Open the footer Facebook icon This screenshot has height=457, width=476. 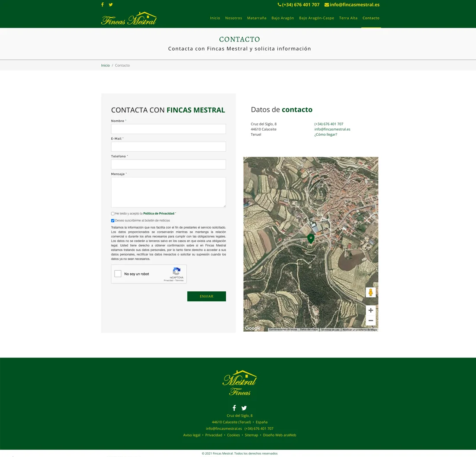coord(234,408)
